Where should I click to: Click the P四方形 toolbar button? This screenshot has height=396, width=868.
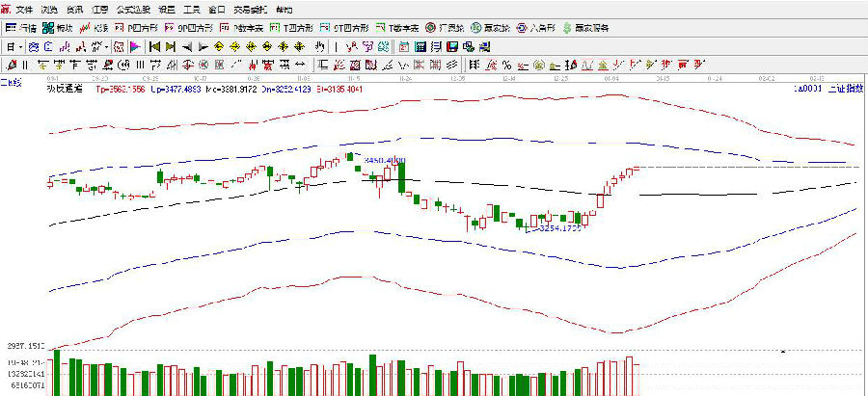(x=143, y=28)
